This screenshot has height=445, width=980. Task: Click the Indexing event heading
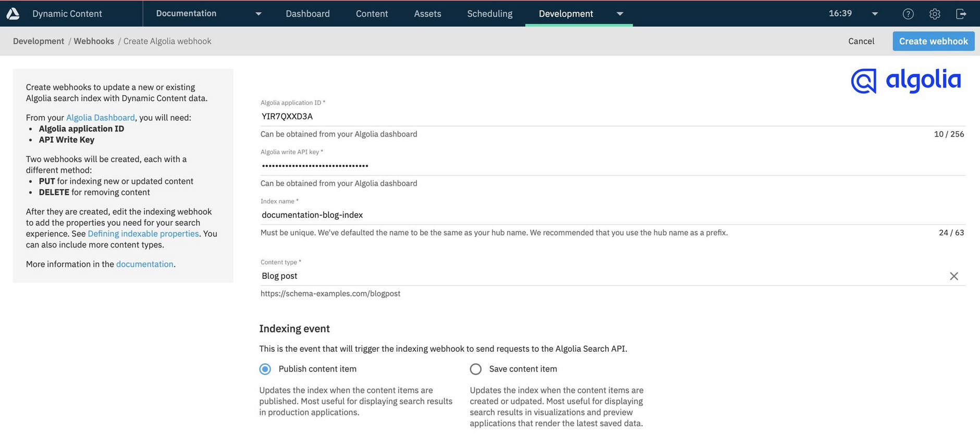(x=295, y=329)
